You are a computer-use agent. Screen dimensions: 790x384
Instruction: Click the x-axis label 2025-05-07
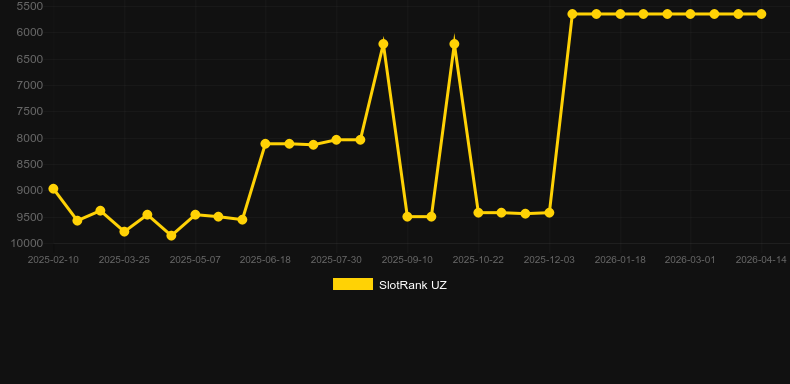pos(195,260)
